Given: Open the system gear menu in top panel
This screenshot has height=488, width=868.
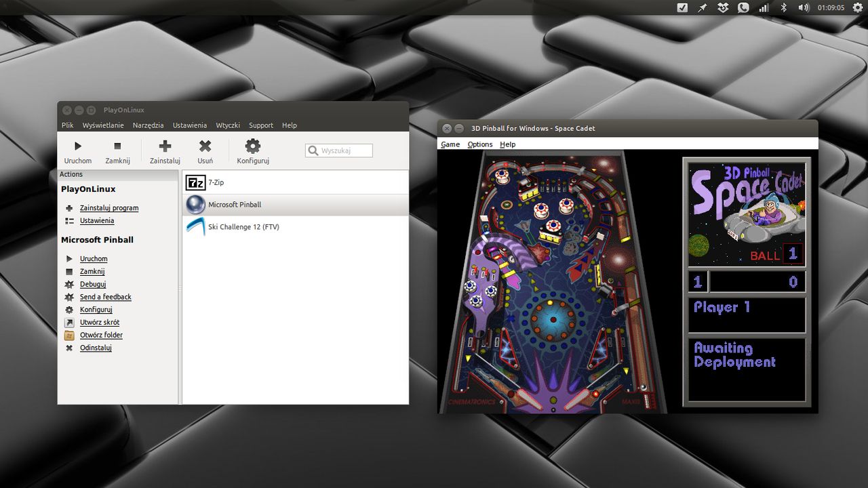Looking at the screenshot, I should [857, 7].
